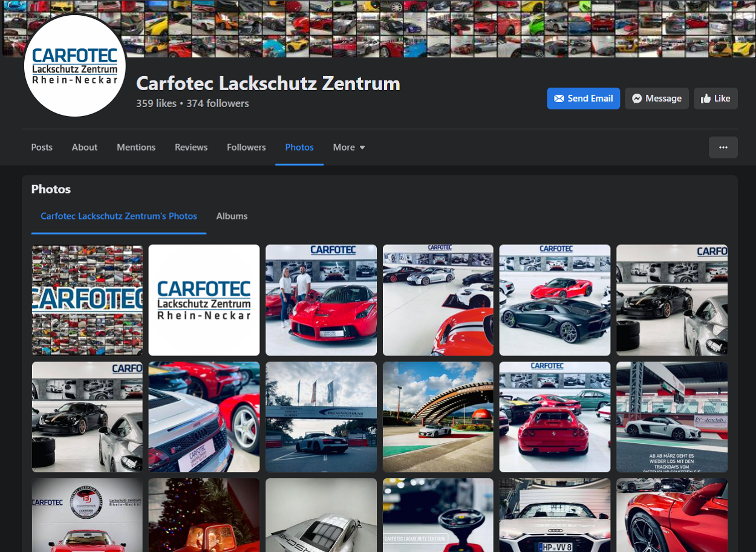Select the Photos tab in page navigation
756x552 pixels.
[299, 147]
